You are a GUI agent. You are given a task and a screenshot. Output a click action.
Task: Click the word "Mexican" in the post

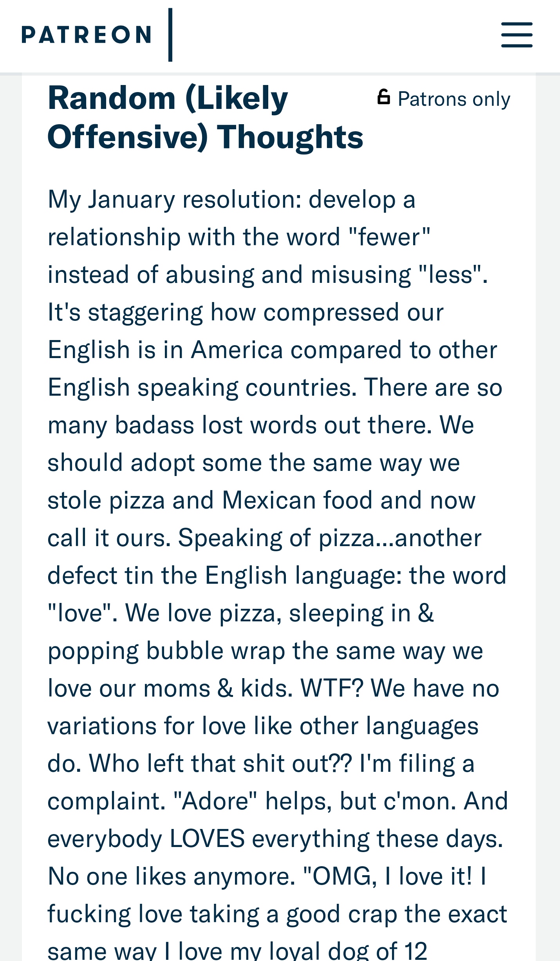(269, 501)
